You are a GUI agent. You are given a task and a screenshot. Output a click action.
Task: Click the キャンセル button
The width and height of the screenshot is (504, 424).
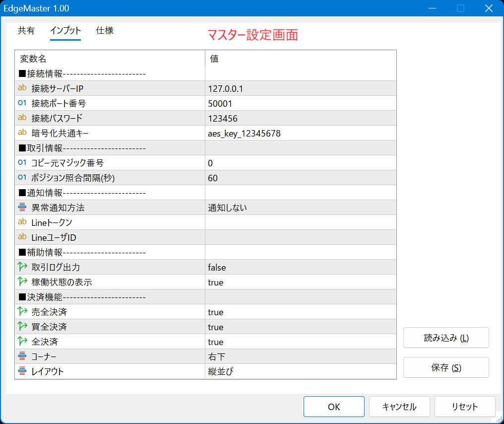coord(399,407)
